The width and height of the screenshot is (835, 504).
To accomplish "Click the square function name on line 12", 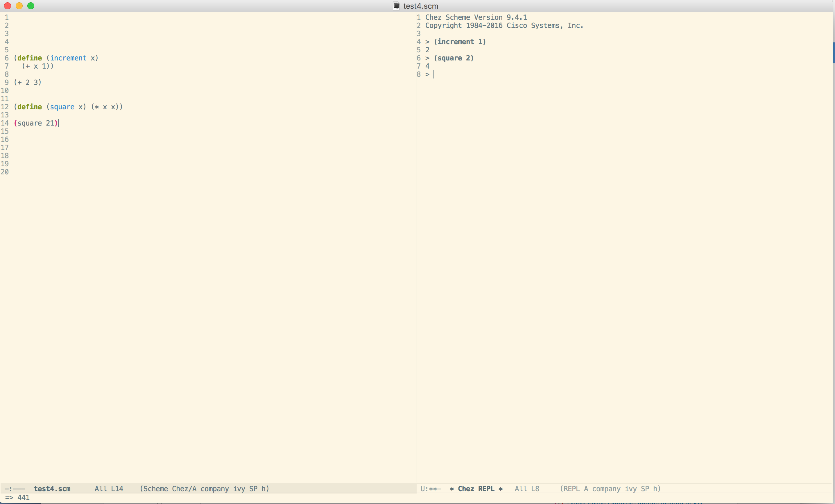I will [62, 107].
